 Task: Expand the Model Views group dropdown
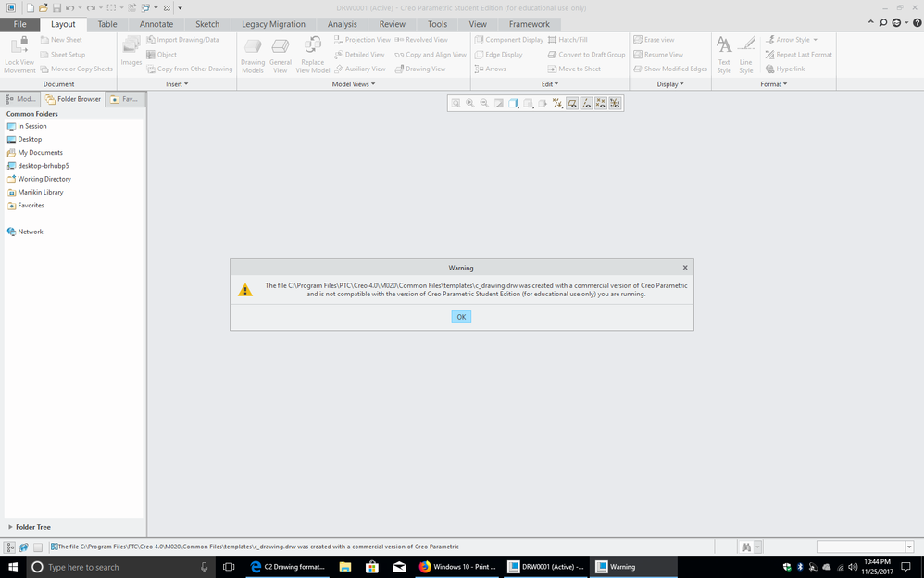[x=354, y=84]
